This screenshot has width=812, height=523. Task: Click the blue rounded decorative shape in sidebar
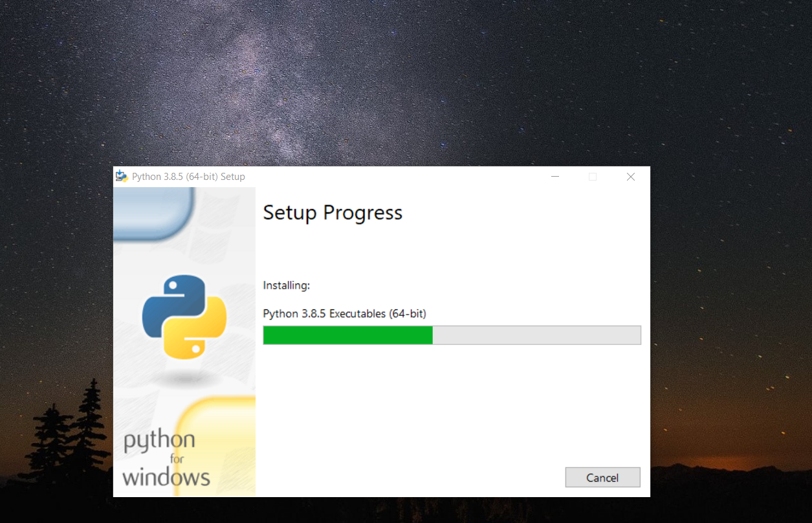(154, 212)
